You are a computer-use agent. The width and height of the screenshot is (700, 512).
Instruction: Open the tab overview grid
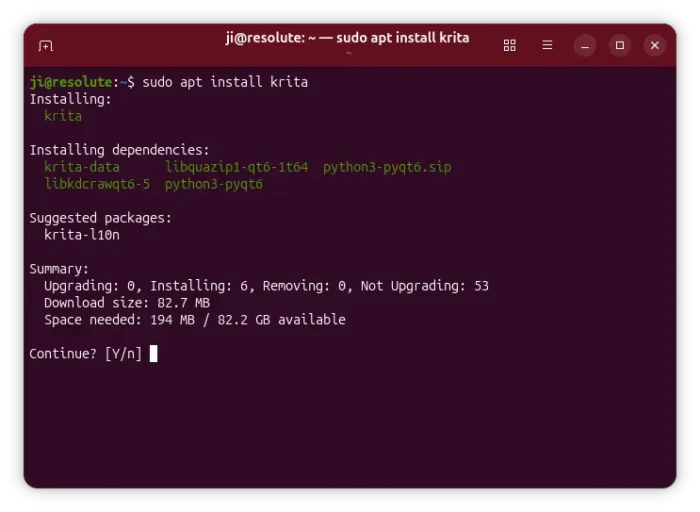(x=509, y=46)
